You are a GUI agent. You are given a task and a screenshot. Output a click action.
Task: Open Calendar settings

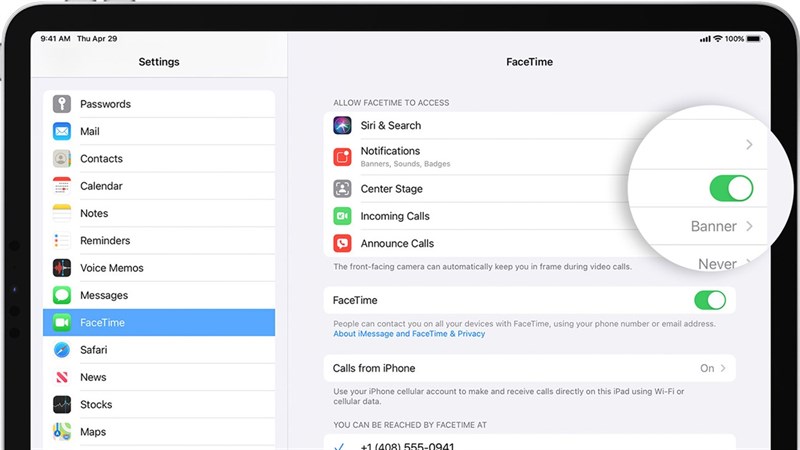pos(159,186)
